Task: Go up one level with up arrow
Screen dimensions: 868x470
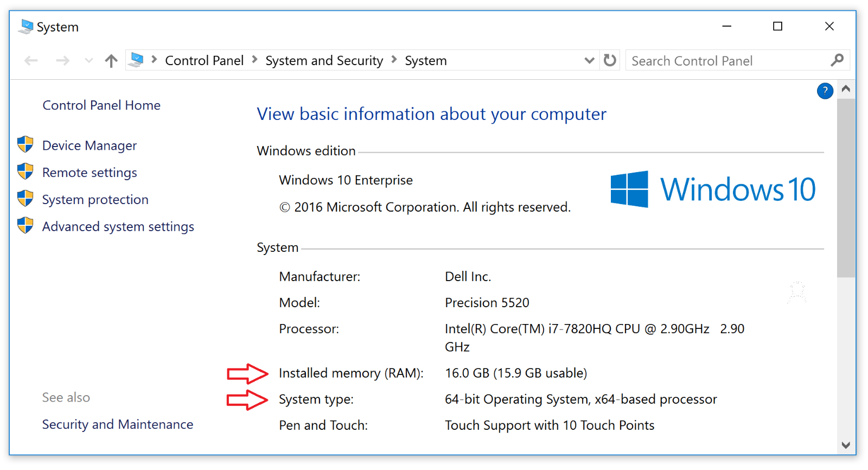Action: (x=111, y=61)
